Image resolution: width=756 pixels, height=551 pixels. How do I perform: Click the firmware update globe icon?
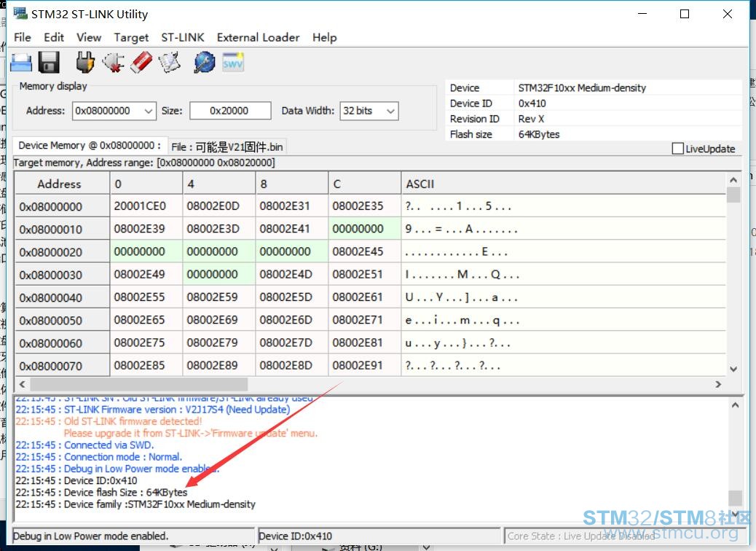click(205, 63)
